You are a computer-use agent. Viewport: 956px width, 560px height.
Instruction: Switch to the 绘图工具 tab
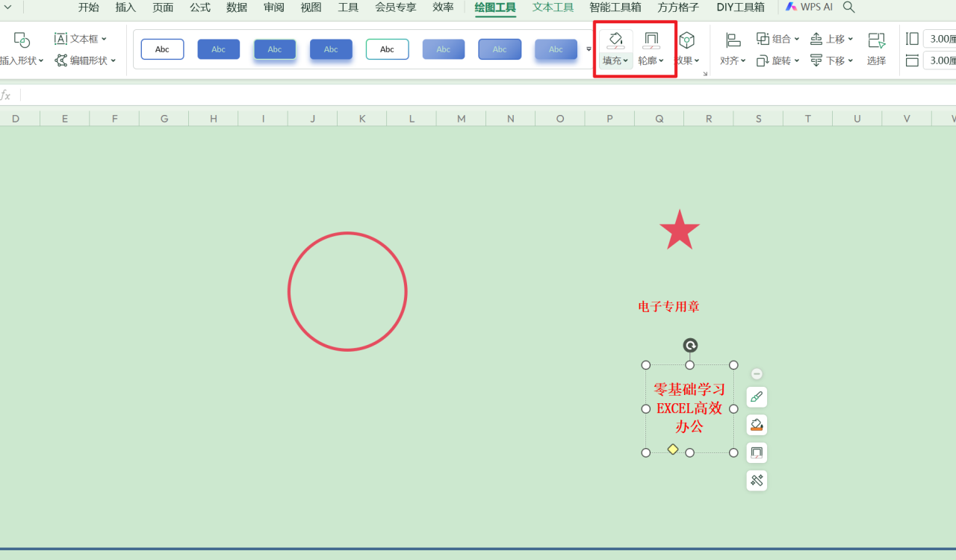coord(495,7)
